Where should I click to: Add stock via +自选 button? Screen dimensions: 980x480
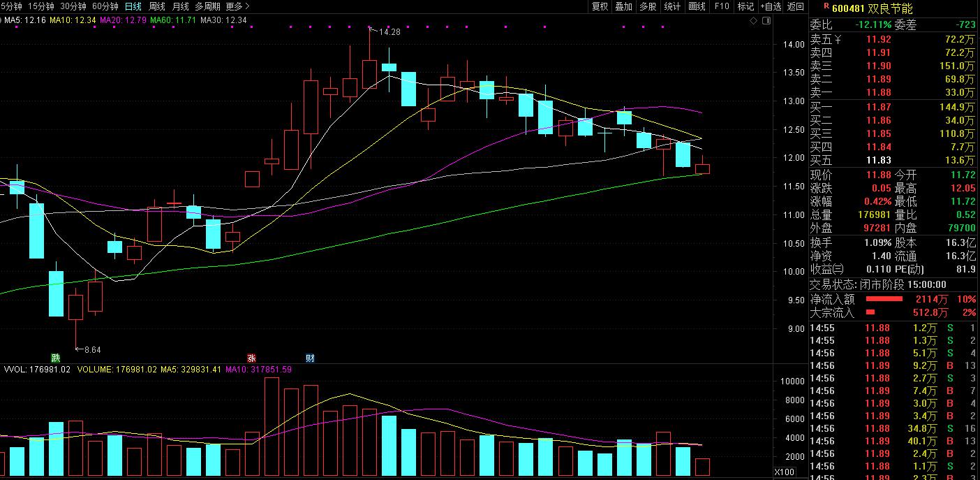tap(771, 6)
